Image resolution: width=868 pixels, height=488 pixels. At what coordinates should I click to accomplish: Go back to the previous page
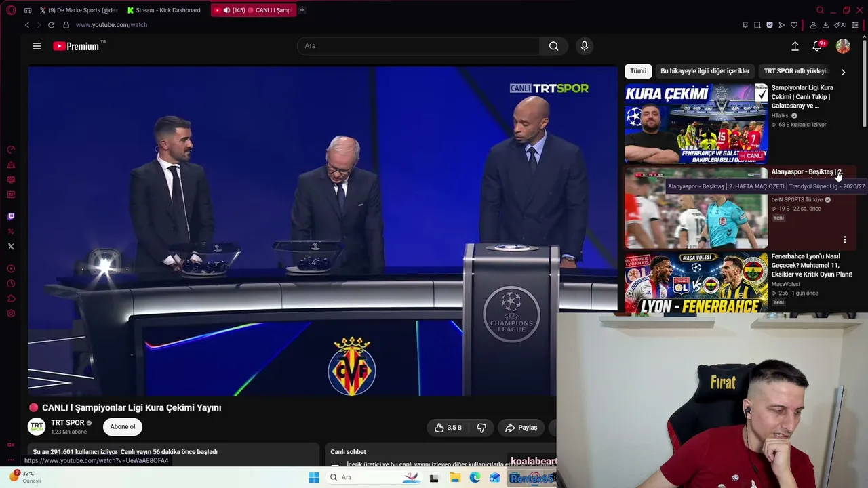click(27, 25)
